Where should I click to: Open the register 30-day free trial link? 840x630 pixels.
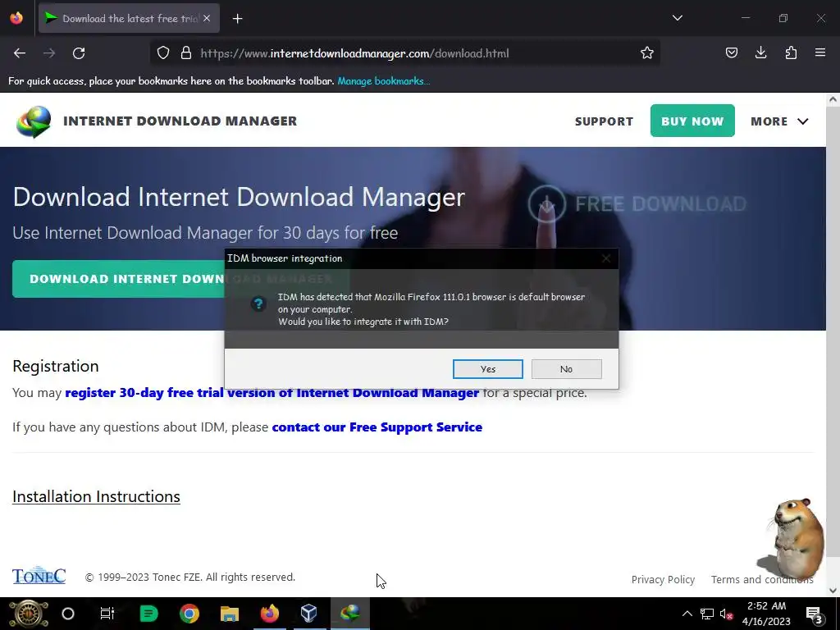tap(272, 393)
